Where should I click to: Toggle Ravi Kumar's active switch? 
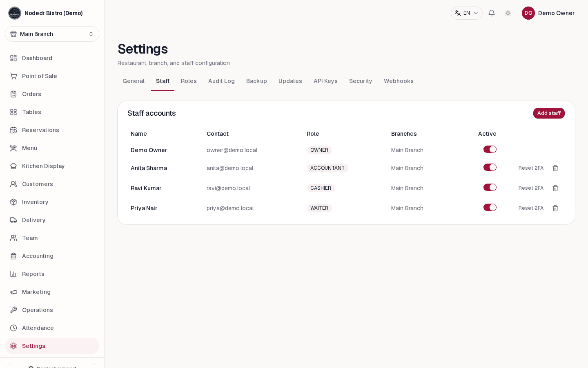pos(490,187)
